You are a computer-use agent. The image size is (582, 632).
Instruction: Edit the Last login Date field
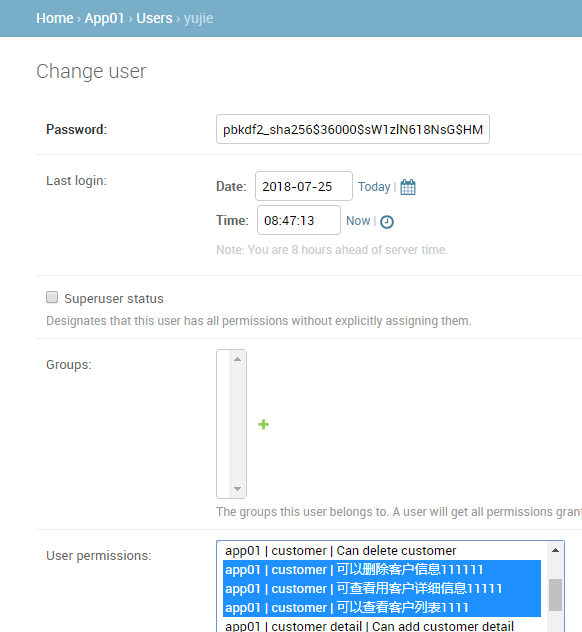[304, 186]
